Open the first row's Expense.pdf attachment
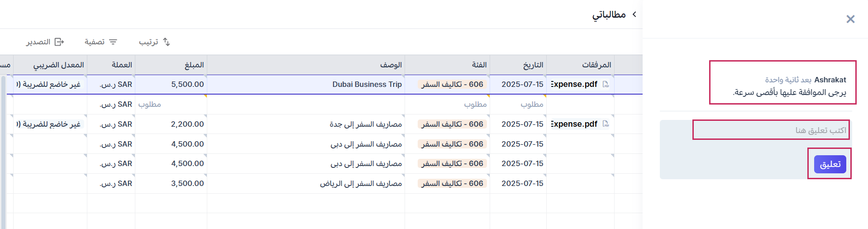Screen dimensions: 868x229 574,85
